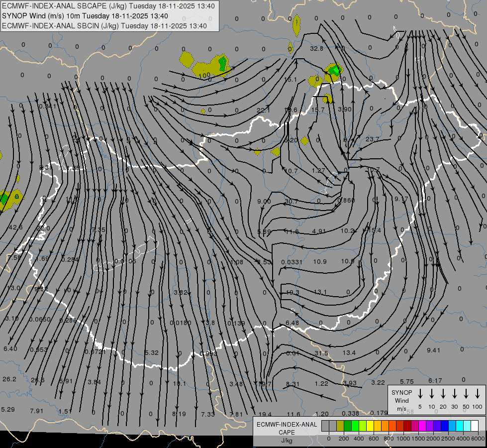Click the 0.953 value on the map
Image resolution: width=487 pixels, height=448 pixels.
(39, 350)
